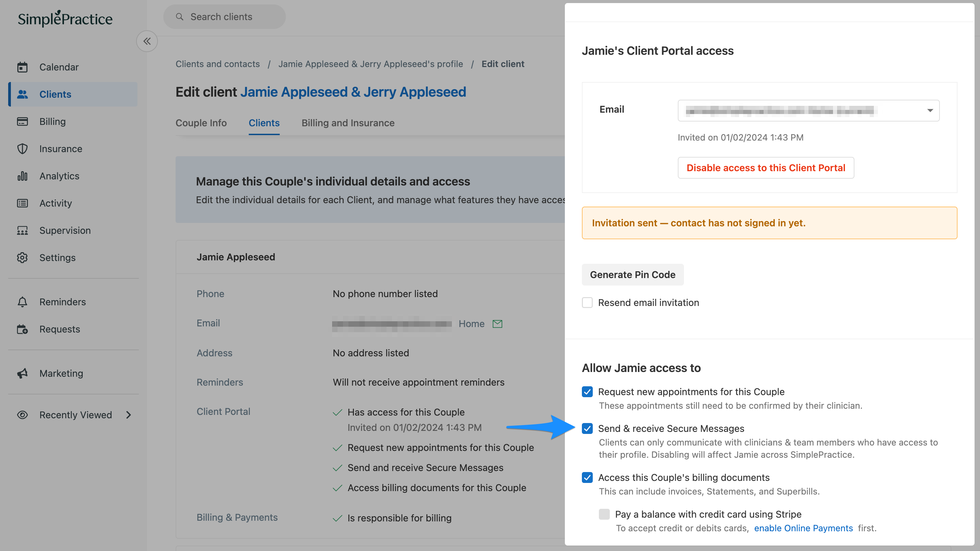Viewport: 980px width, 551px height.
Task: Click into the Search clients field
Action: pos(225,17)
